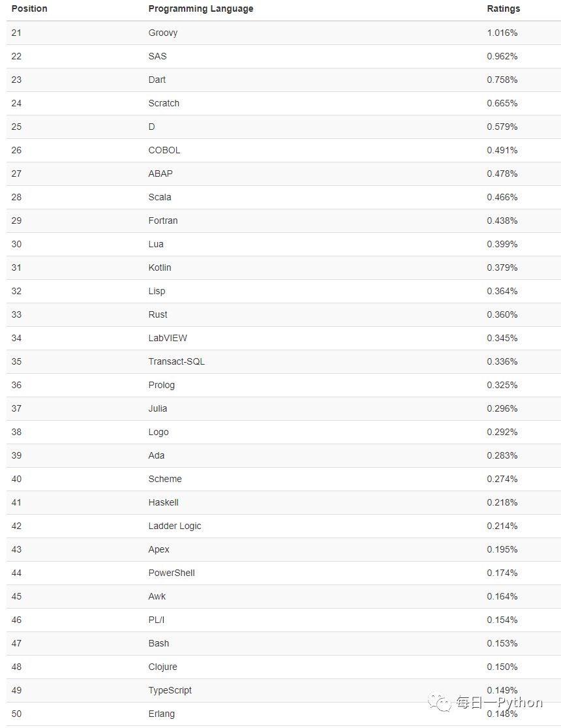The image size is (561, 728).
Task: Click PowerShell in the table
Action: coord(172,573)
